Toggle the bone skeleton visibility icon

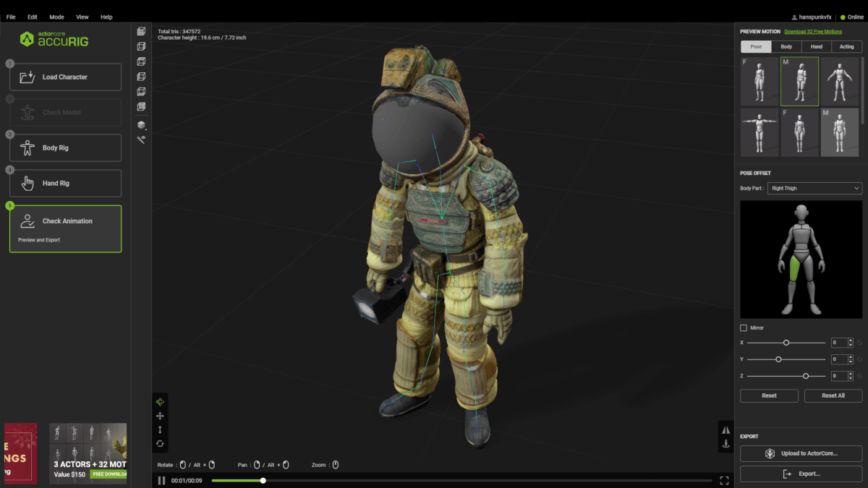coord(141,139)
